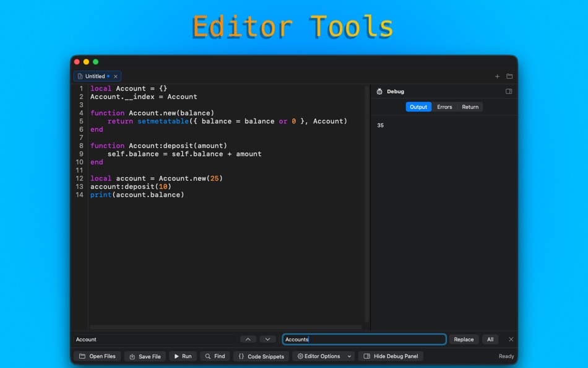Click the green zoom window button
Image resolution: width=588 pixels, height=368 pixels.
click(95, 62)
